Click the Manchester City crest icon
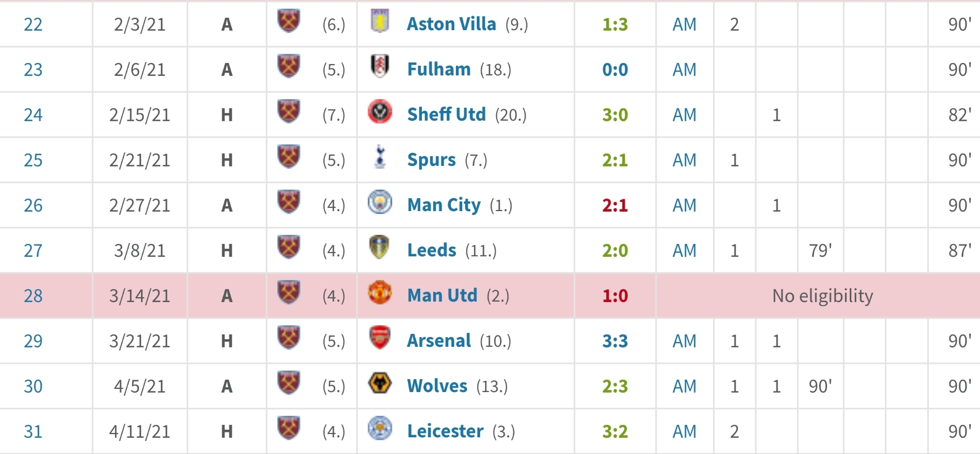Image resolution: width=980 pixels, height=454 pixels. click(x=380, y=202)
